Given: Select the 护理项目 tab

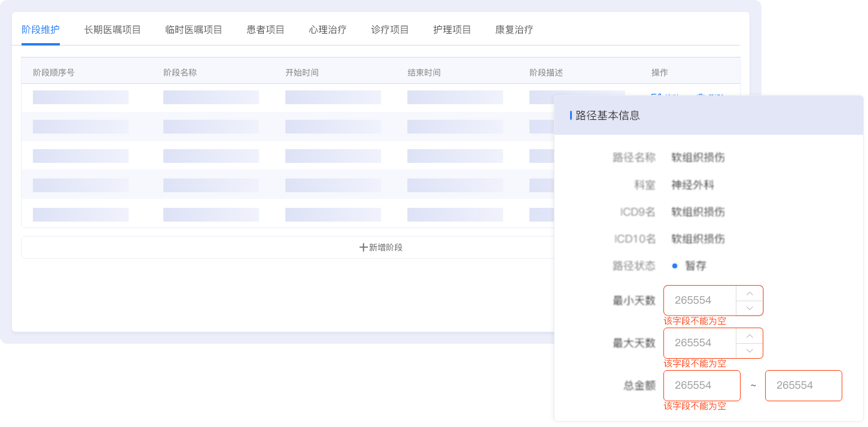Looking at the screenshot, I should pos(452,30).
